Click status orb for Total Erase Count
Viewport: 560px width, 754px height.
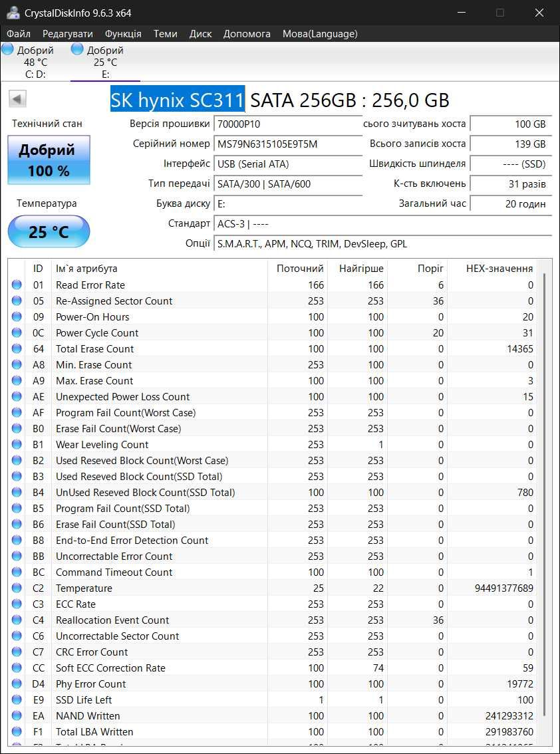coord(17,348)
